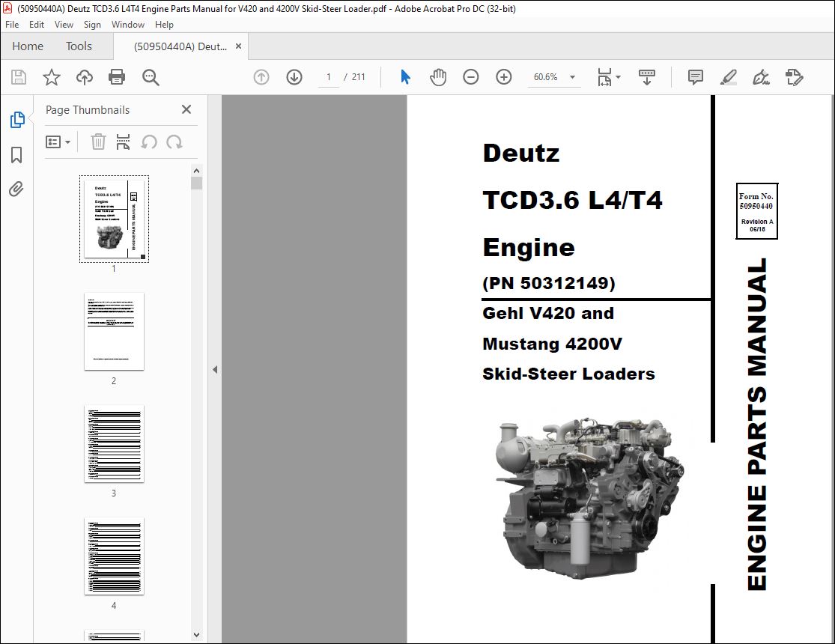Rotate page clockwise in thumbnails panel
The width and height of the screenshot is (835, 644).
pos(174,142)
